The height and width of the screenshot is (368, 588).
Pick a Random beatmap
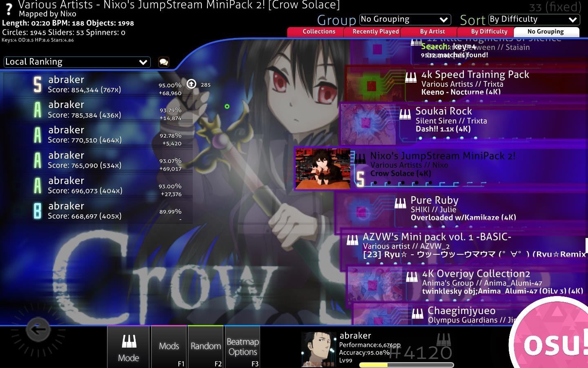(x=205, y=347)
